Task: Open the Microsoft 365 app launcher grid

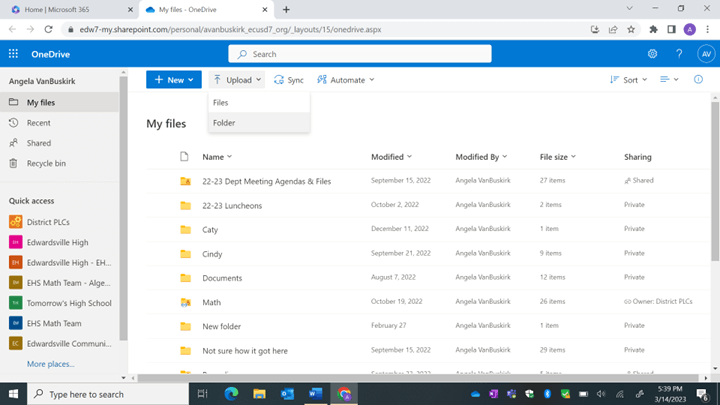Action: [14, 54]
